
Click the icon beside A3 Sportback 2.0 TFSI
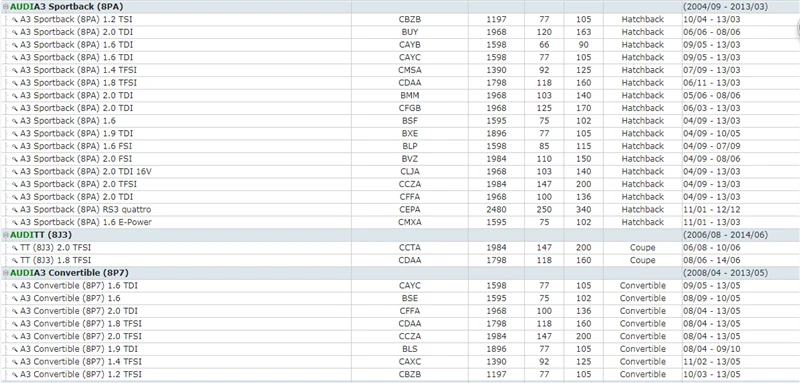click(15, 185)
